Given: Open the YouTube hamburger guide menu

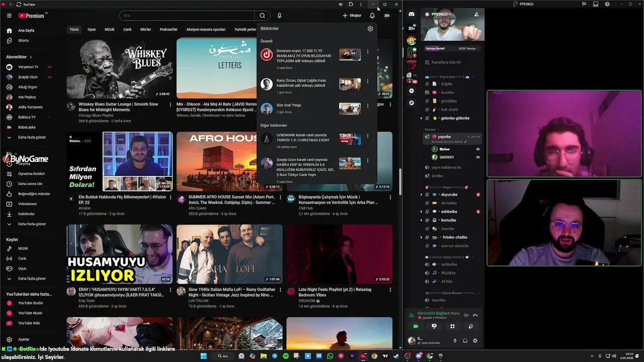Looking at the screenshot, I should coord(9,16).
